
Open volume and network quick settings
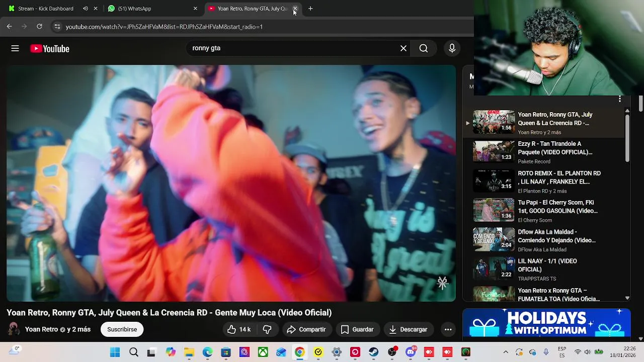tap(588, 352)
